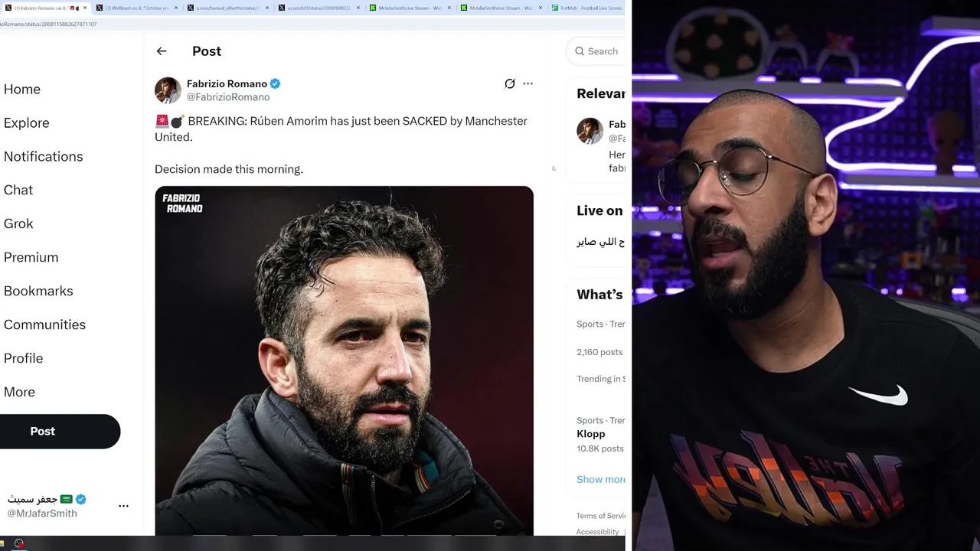Open the Ruben Amorim post image
The height and width of the screenshot is (551, 980).
coord(344,360)
